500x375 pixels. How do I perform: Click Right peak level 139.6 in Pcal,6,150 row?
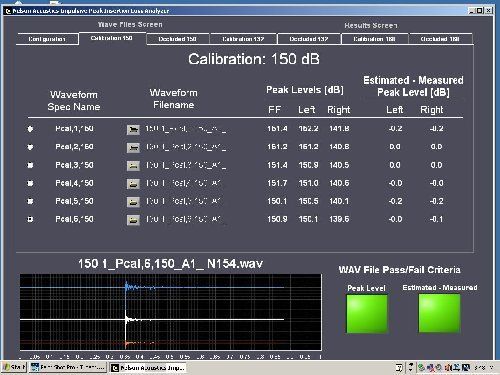point(339,219)
